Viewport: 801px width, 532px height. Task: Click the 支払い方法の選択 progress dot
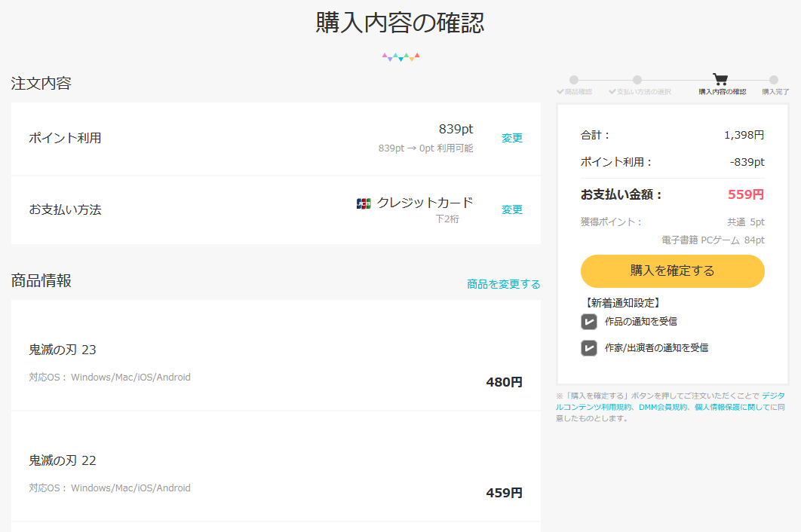pos(637,80)
